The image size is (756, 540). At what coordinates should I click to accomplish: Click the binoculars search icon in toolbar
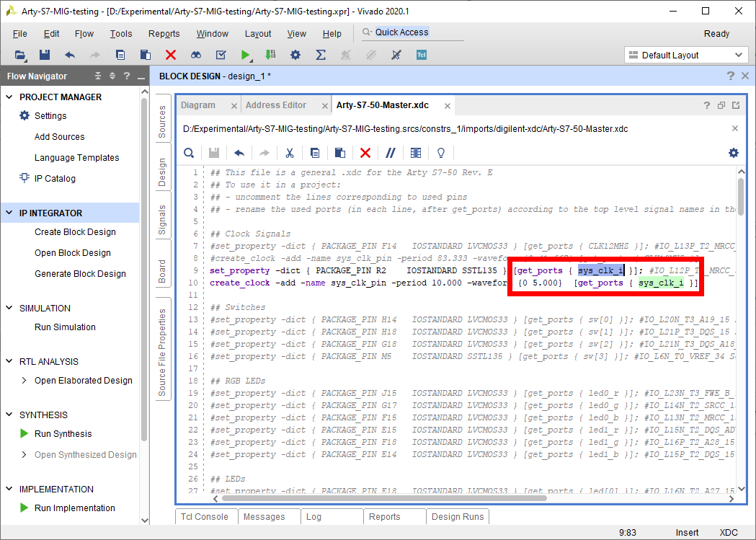[x=196, y=55]
